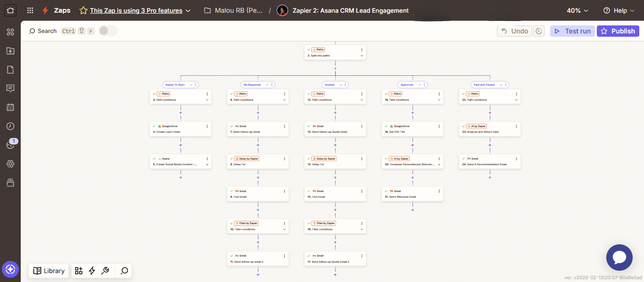The width and height of the screenshot is (644, 282).
Task: Expand step 22 Path conditions chevron
Action: coord(517,100)
